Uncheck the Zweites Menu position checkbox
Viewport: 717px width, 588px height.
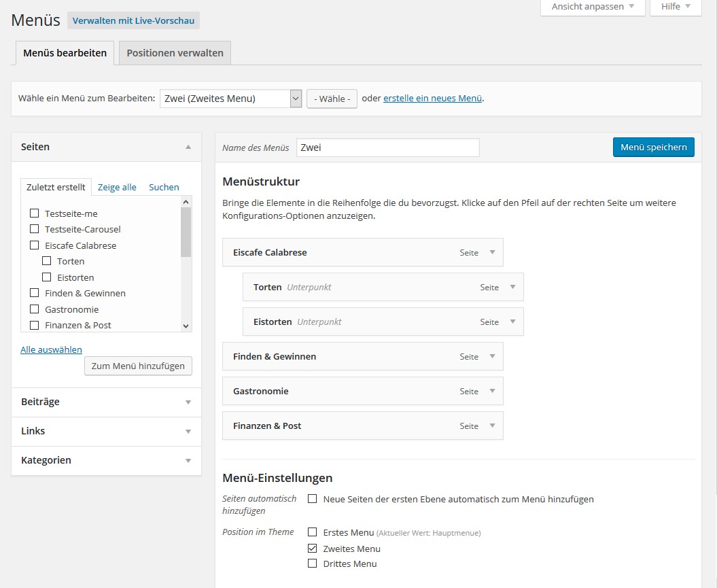coord(313,548)
